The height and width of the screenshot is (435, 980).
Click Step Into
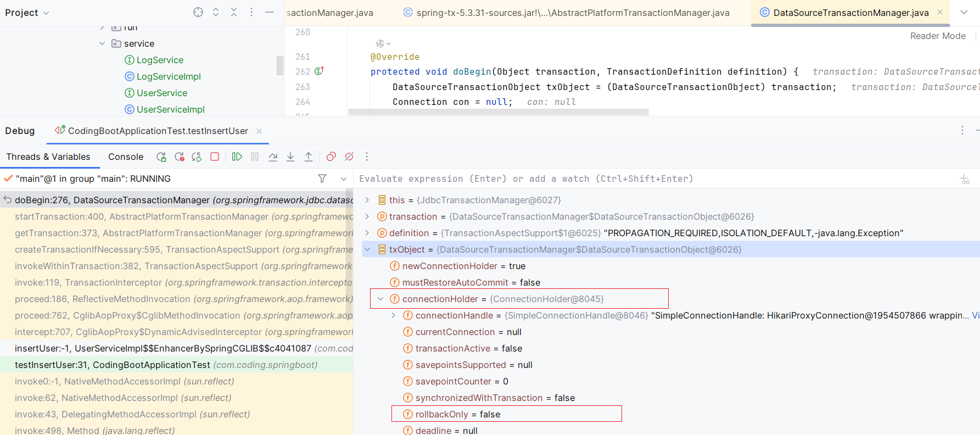(290, 157)
